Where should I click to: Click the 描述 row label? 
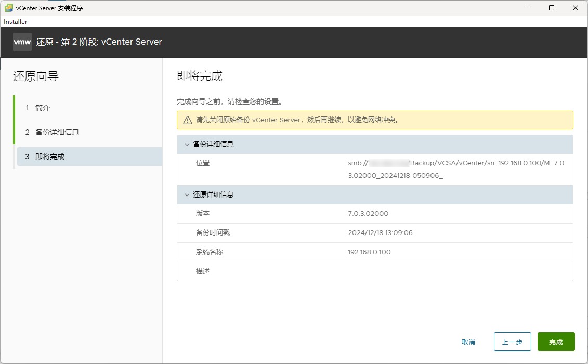tap(203, 271)
